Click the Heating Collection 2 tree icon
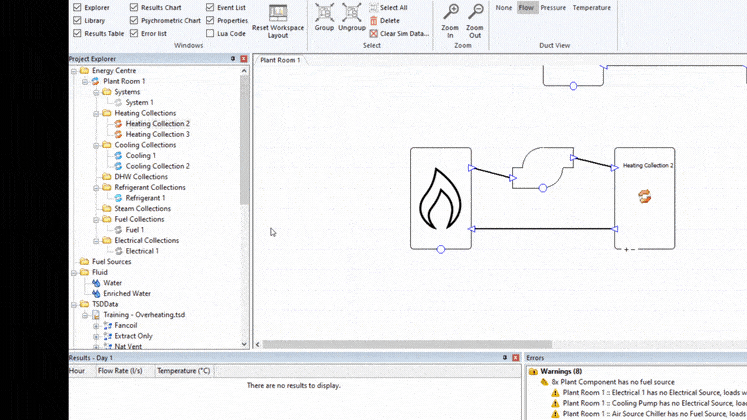Image resolution: width=747 pixels, height=420 pixels. tap(118, 124)
